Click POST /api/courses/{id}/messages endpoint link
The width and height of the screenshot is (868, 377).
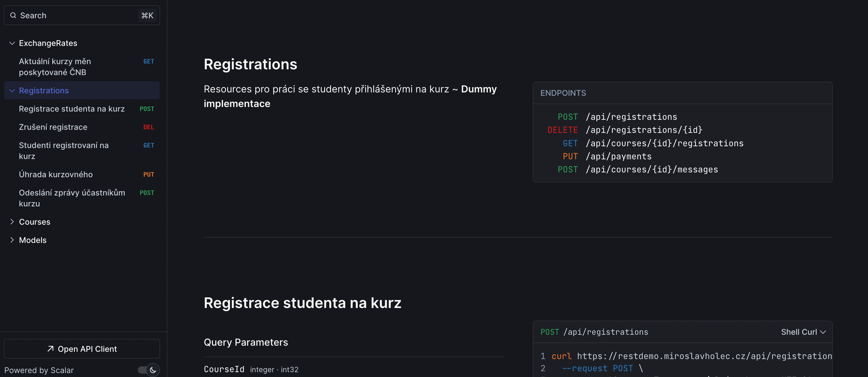click(x=638, y=169)
